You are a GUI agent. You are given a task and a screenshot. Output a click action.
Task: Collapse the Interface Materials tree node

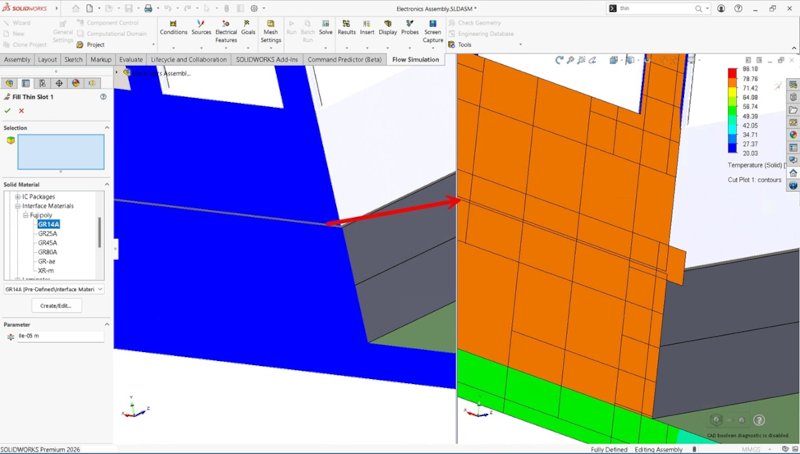(x=17, y=206)
